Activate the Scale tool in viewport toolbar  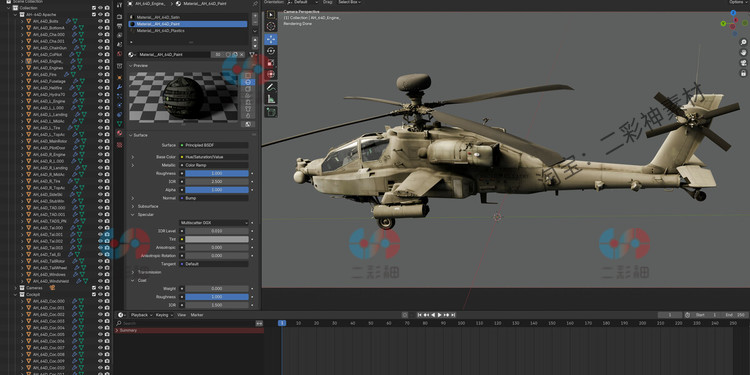[271, 63]
